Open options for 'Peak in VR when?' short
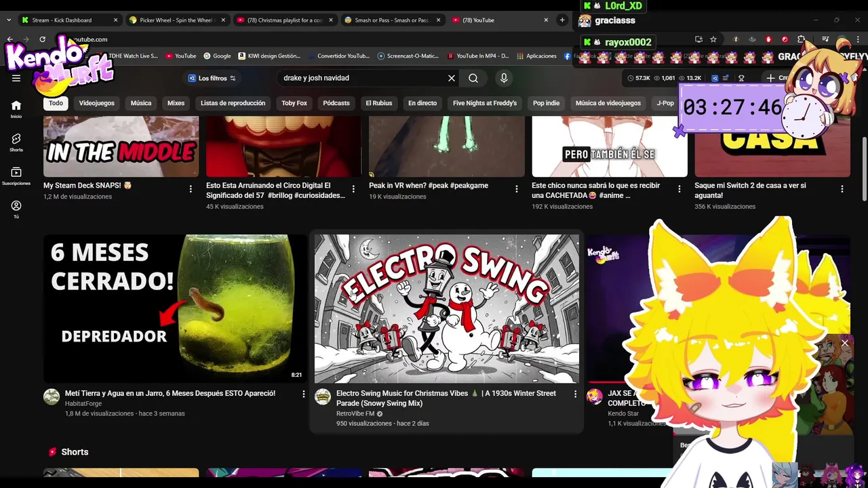 [517, 189]
